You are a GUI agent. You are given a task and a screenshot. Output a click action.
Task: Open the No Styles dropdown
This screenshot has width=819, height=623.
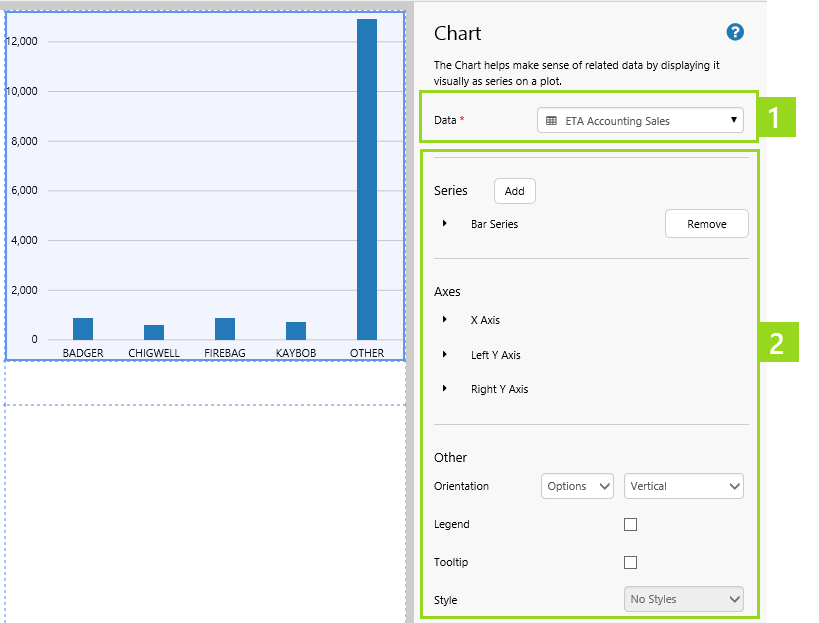point(684,599)
